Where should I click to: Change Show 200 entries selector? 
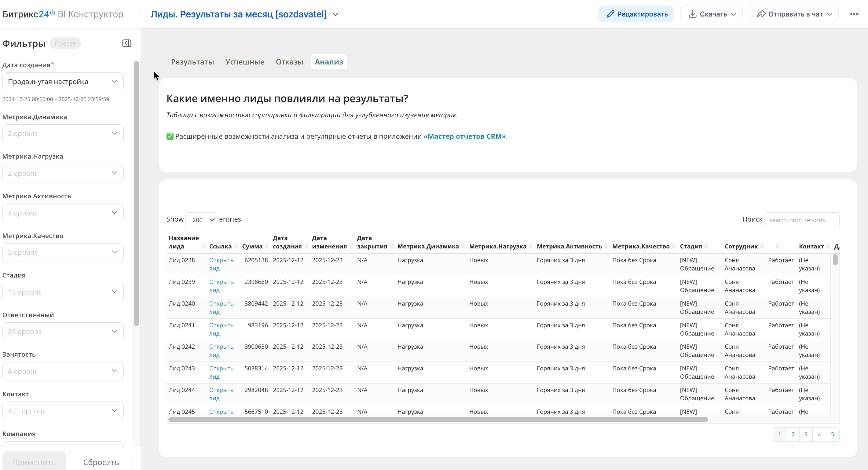201,220
